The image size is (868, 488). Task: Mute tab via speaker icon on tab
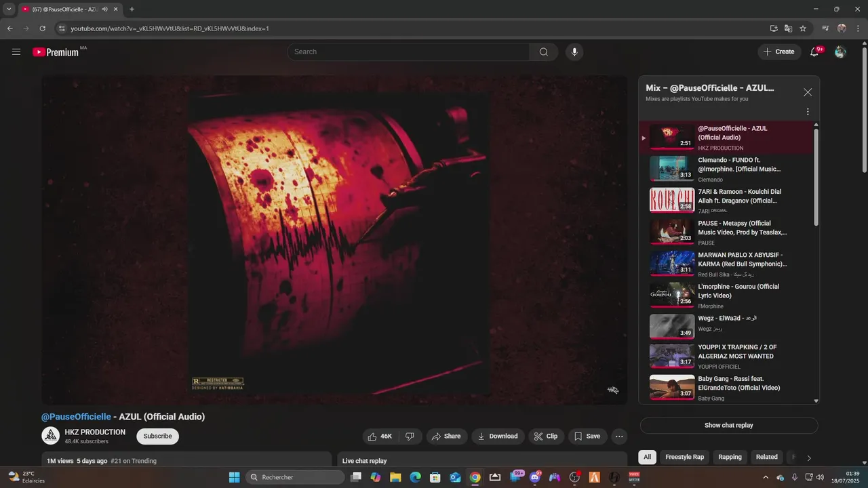coord(104,9)
